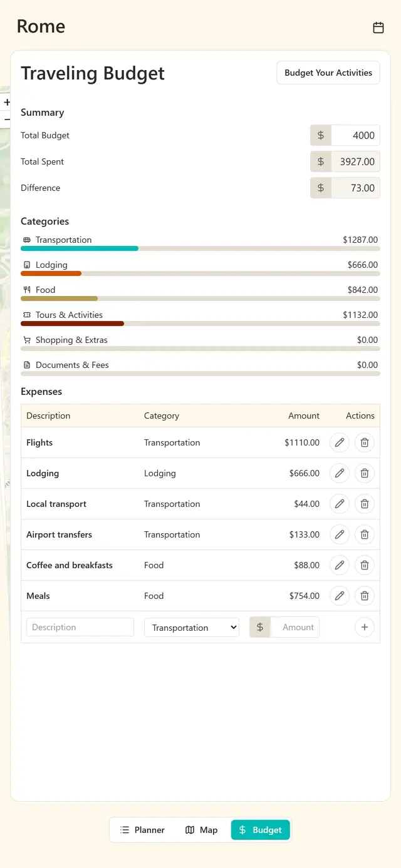Edit the Coffee and breakfasts expense

(339, 565)
